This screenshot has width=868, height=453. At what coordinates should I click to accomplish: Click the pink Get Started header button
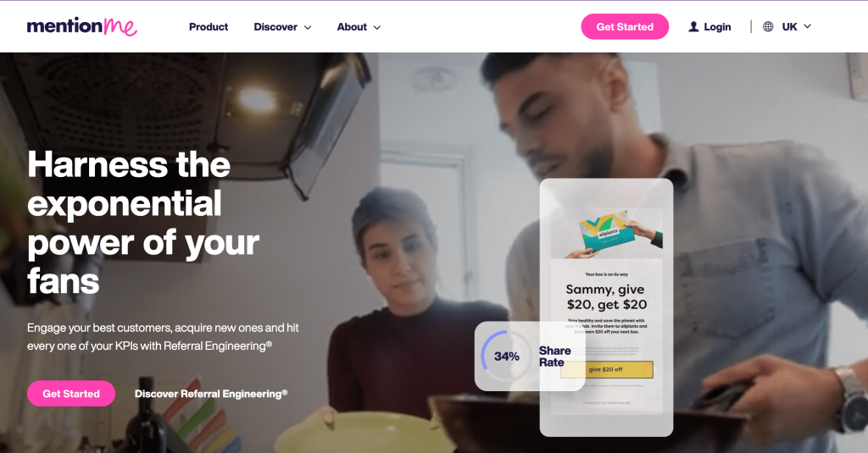625,26
